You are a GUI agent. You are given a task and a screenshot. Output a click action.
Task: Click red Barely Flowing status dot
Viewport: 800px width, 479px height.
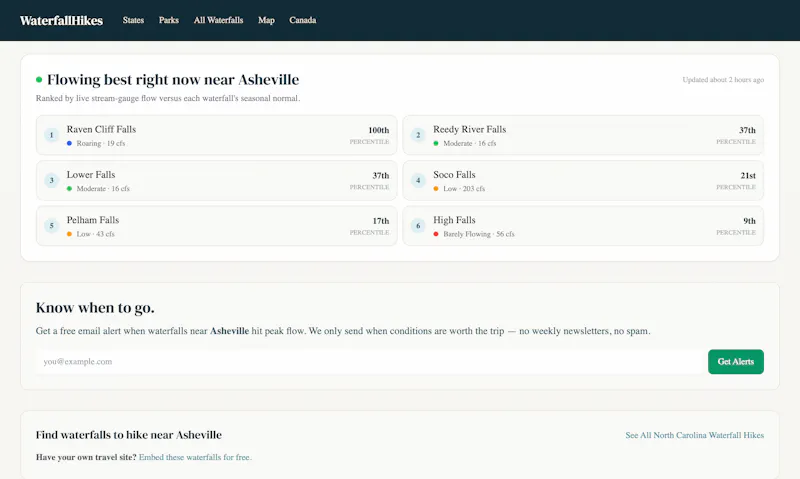[x=436, y=234]
